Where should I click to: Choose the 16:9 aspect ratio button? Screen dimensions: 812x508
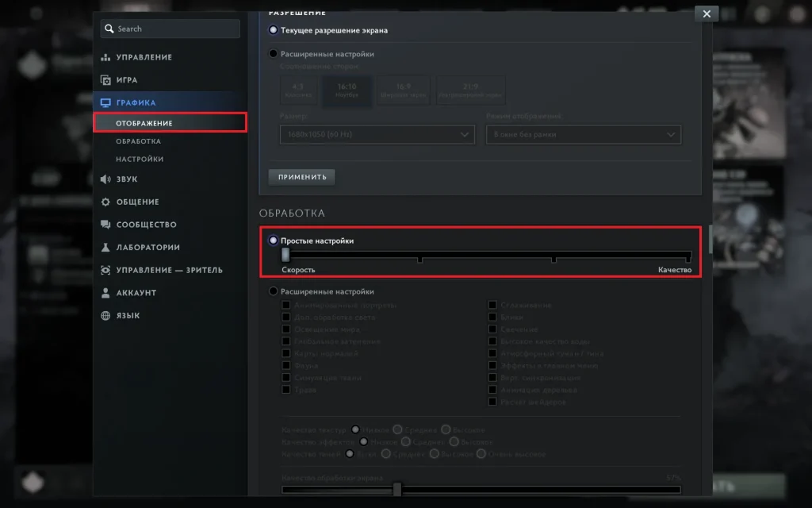pos(404,90)
